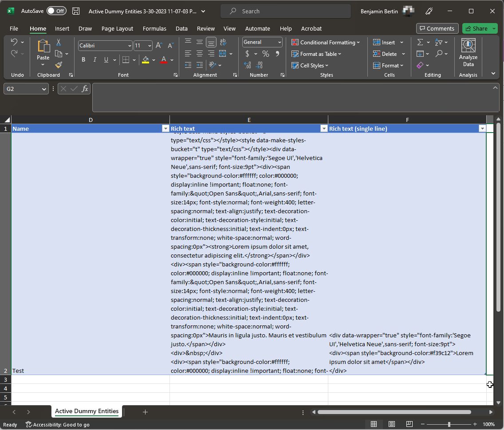Open Conditional Formatting options
Image resolution: width=504 pixels, height=430 pixels.
click(326, 42)
